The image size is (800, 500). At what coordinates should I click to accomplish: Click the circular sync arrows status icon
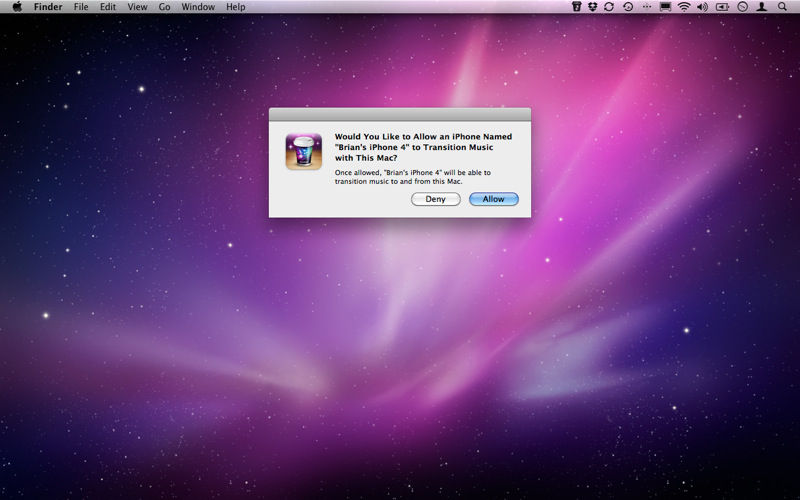tap(609, 7)
